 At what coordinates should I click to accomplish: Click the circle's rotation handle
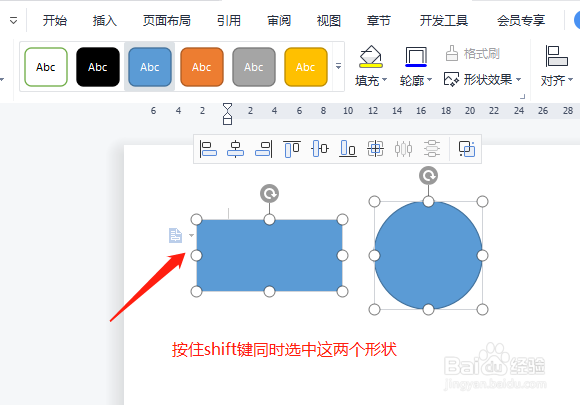[x=428, y=175]
